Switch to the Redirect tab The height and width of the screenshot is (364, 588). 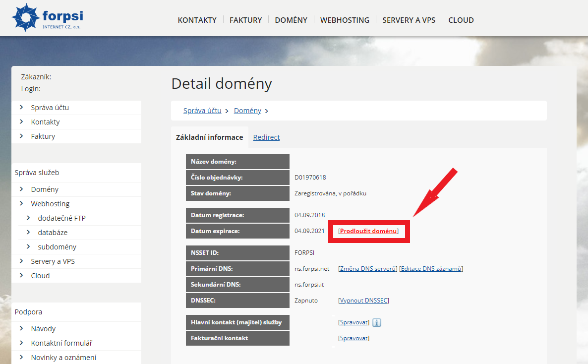[x=266, y=137]
